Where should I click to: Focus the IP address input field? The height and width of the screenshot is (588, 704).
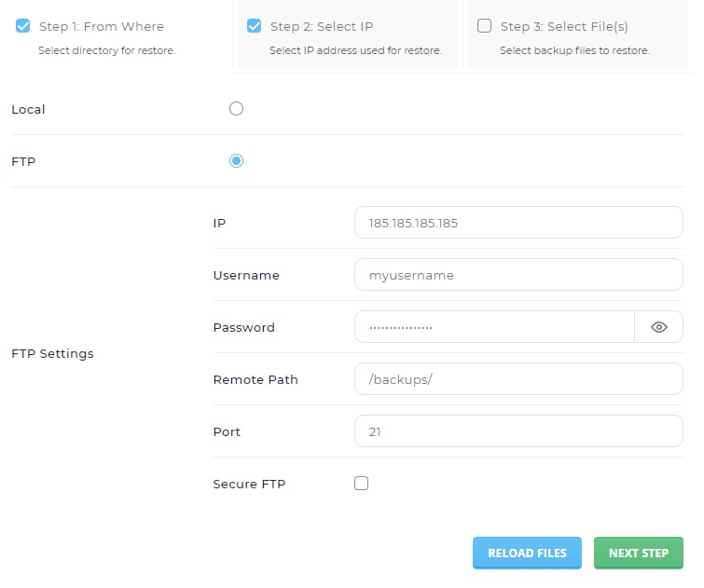(518, 224)
